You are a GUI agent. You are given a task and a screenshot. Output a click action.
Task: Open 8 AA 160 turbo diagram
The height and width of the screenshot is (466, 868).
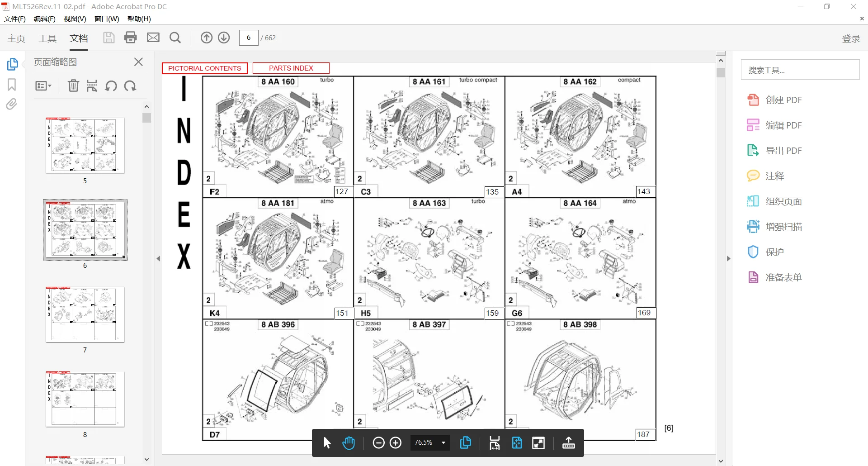tap(278, 137)
